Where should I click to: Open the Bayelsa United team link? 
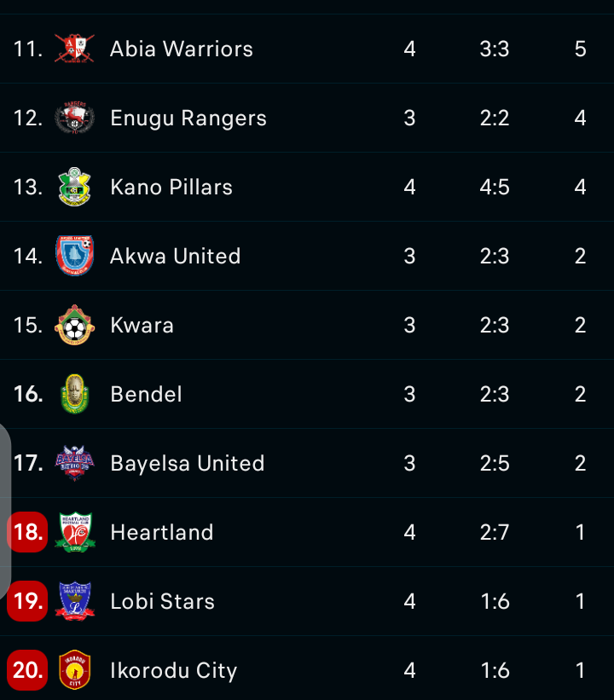pos(188,463)
